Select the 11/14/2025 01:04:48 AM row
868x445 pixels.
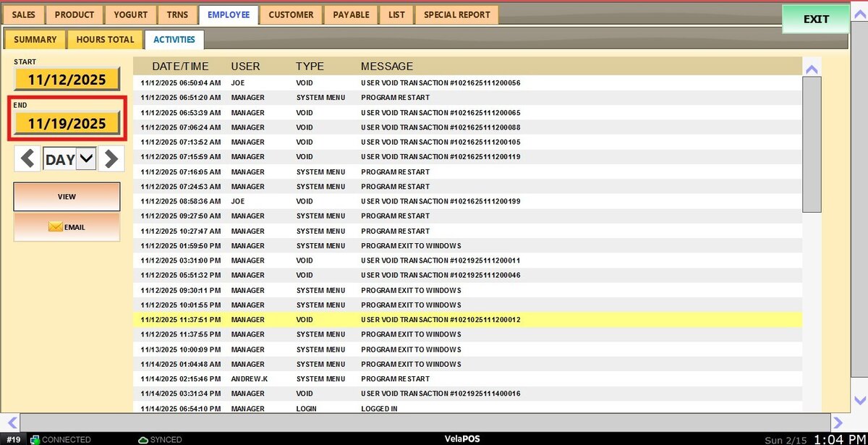467,364
